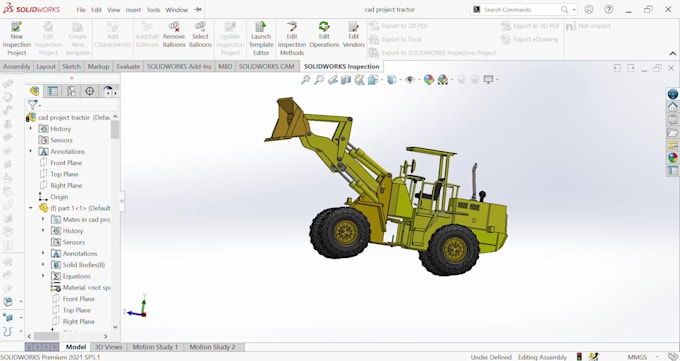Click feature tree vertical scrollbar thumb
Image resolution: width=680 pixels, height=361 pixels.
tap(115, 129)
